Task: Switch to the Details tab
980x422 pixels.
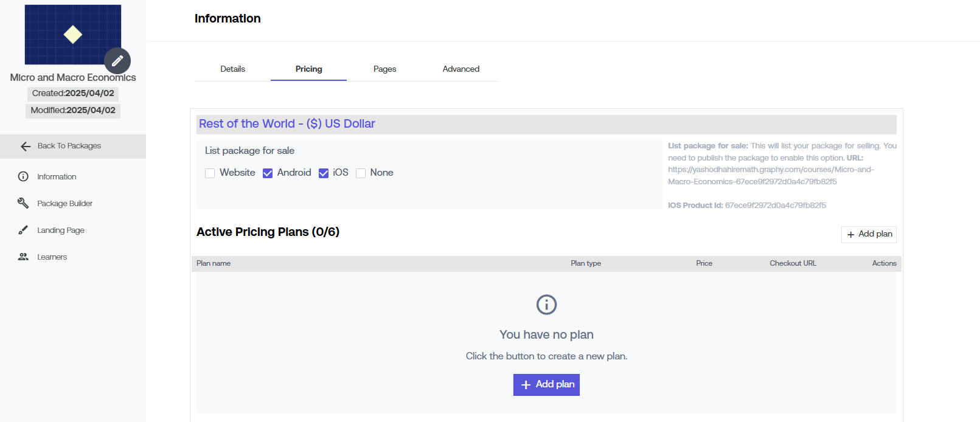Action: point(232,69)
